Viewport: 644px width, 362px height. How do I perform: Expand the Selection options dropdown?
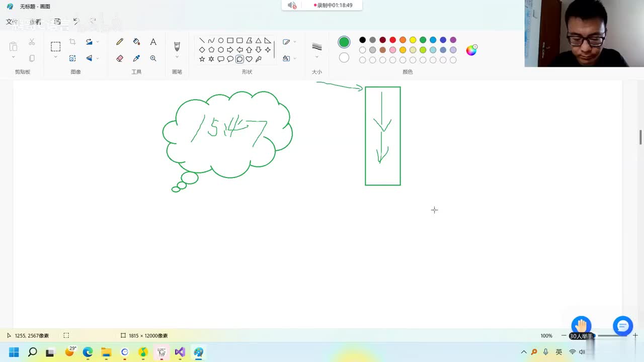click(56, 58)
